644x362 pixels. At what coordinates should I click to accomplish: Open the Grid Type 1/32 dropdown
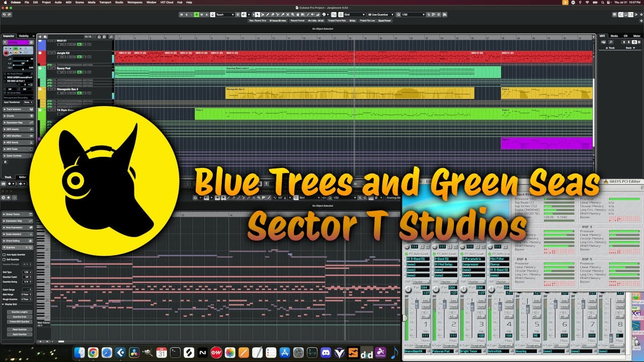[27, 272]
